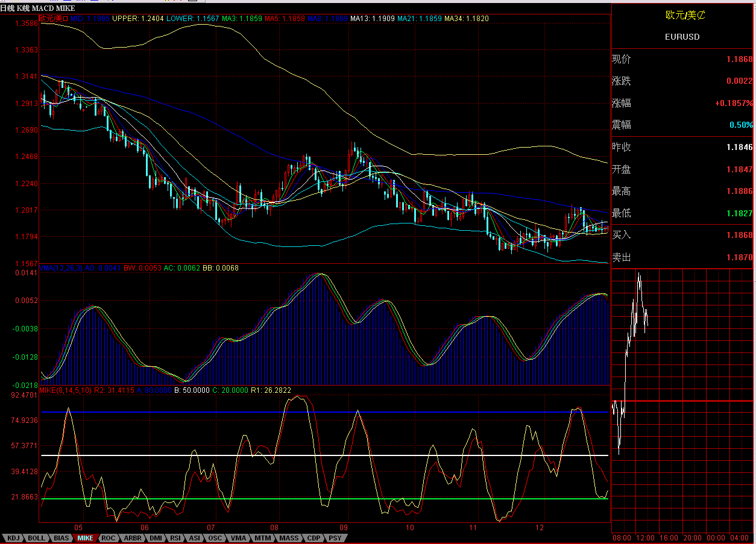
Task: Click the C: 20.0000 MIKE readout
Action: pyautogui.click(x=231, y=390)
